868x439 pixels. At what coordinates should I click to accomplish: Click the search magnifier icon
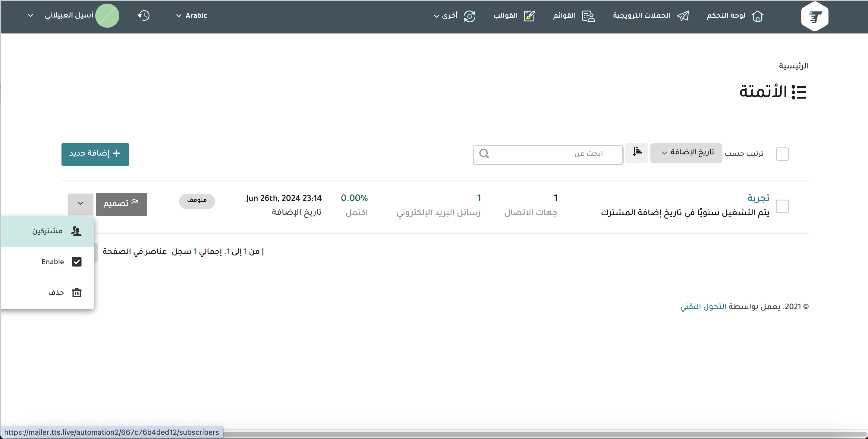[x=484, y=154]
